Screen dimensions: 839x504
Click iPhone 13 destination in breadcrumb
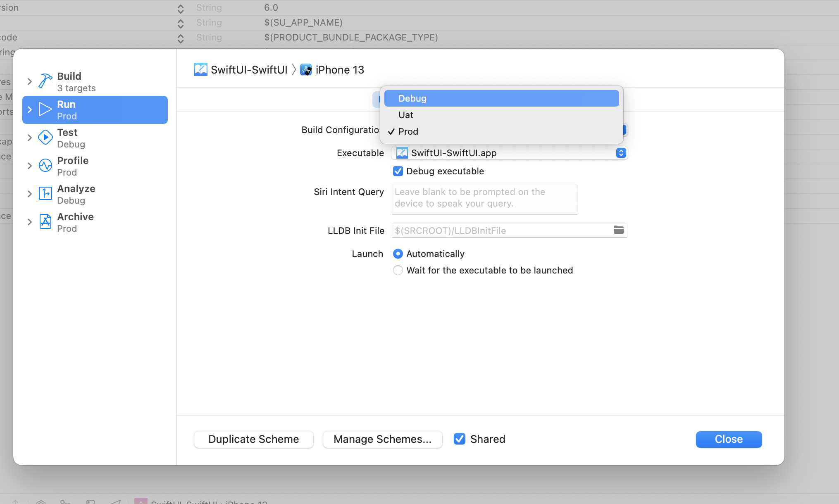coord(340,70)
